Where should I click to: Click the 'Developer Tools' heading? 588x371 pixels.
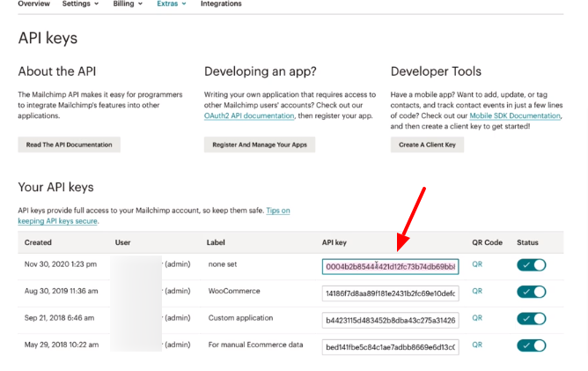coord(436,71)
